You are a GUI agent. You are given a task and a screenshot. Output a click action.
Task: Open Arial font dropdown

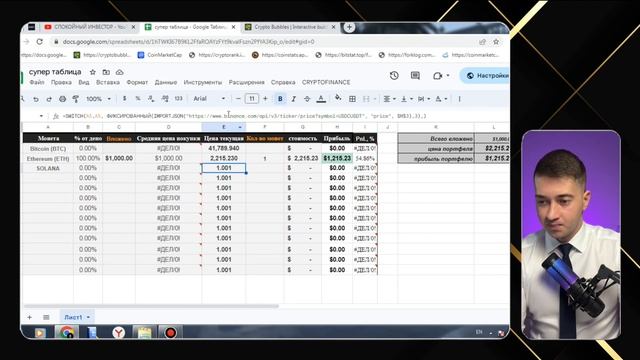209,98
